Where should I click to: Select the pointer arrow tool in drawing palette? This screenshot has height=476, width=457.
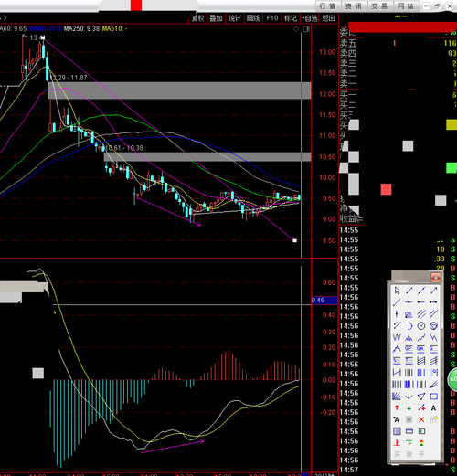pos(397,291)
